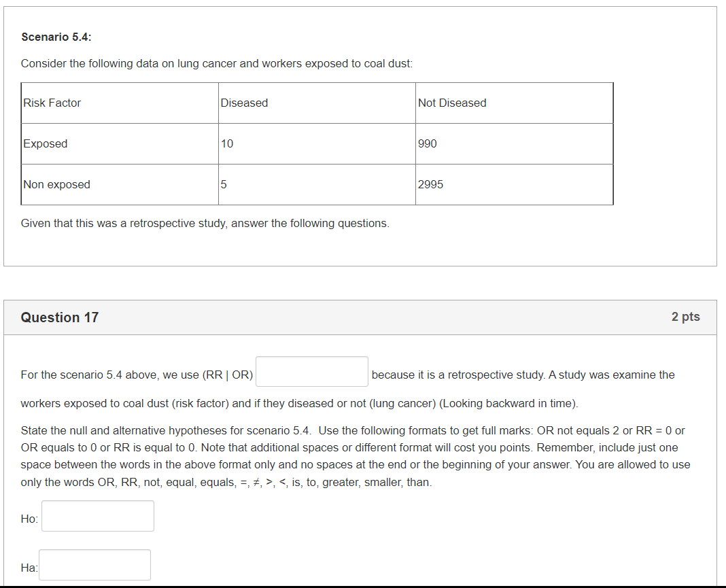This screenshot has height=588, width=726.
Task: Click the 'Risk Factor' table header
Action: tap(52, 103)
